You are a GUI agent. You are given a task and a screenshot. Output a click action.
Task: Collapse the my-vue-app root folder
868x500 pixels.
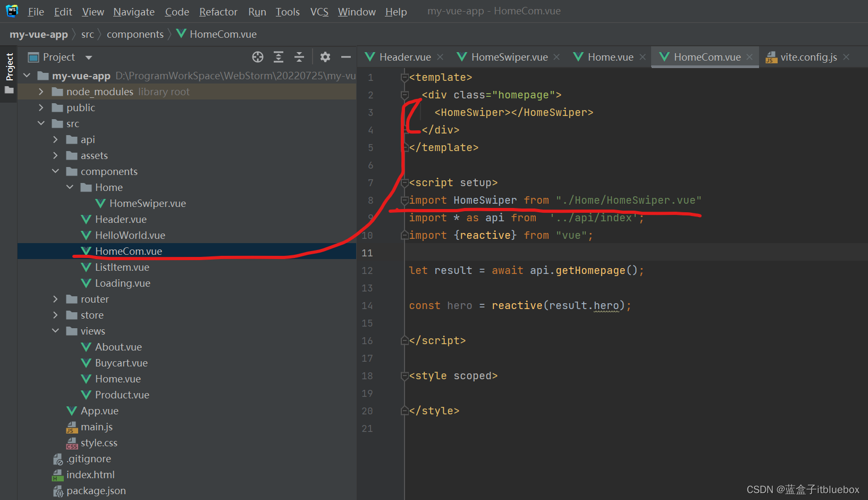pyautogui.click(x=27, y=76)
